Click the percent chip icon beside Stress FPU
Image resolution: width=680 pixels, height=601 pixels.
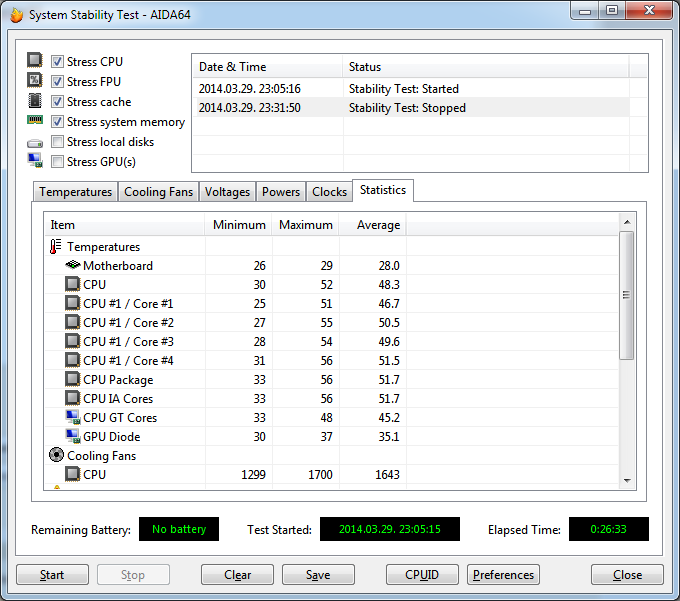(35, 80)
